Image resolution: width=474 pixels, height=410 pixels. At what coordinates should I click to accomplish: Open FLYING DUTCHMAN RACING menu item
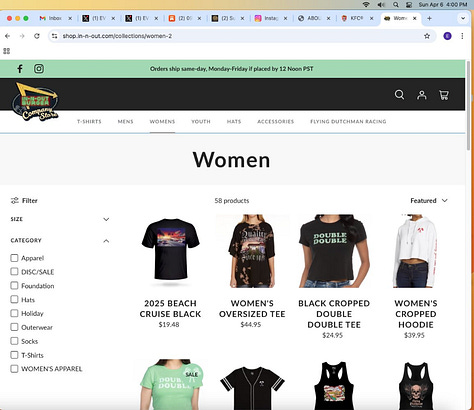click(348, 121)
